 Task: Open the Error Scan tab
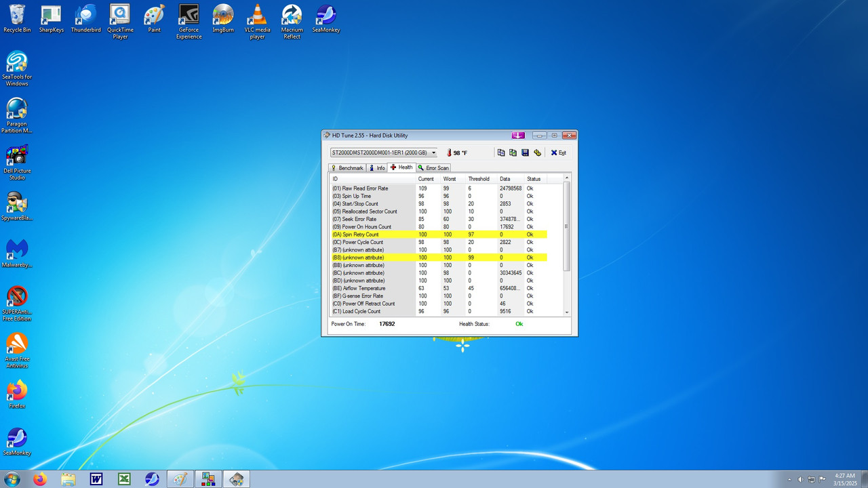tap(433, 168)
